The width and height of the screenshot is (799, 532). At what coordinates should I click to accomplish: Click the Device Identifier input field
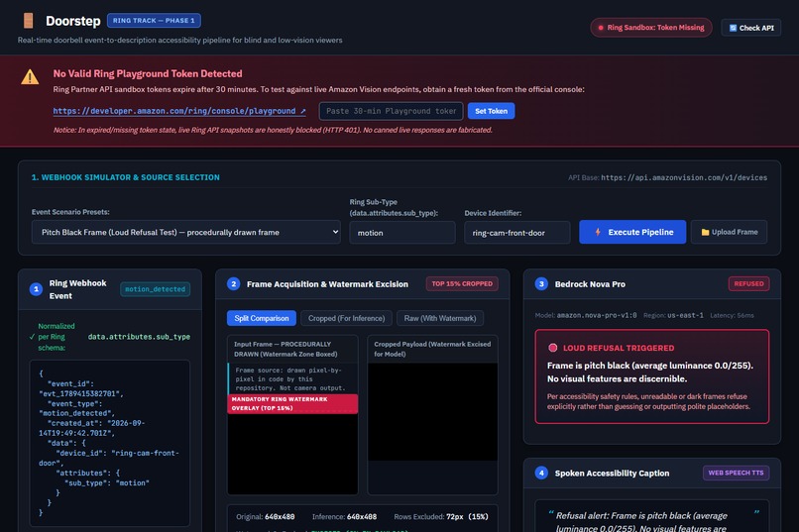516,233
